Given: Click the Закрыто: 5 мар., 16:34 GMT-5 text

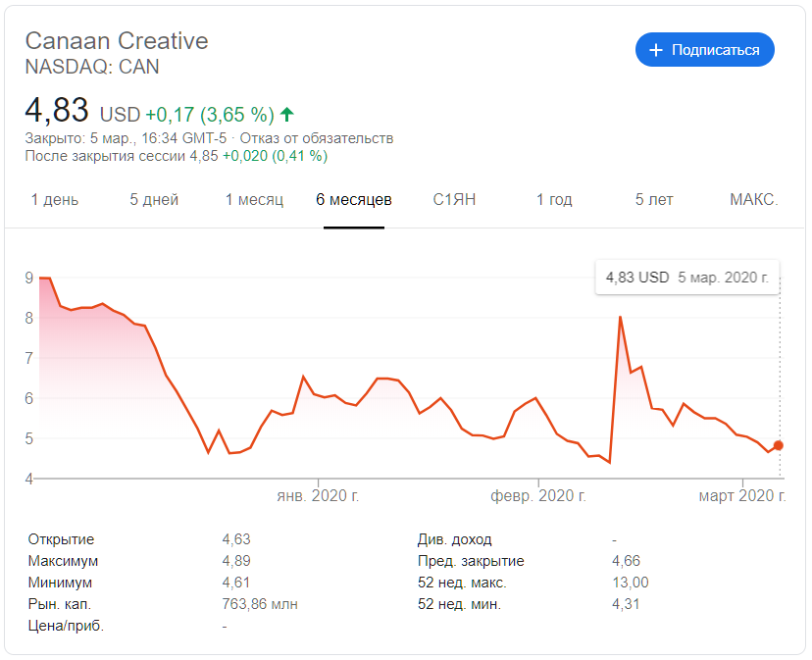Looking at the screenshot, I should pyautogui.click(x=126, y=138).
